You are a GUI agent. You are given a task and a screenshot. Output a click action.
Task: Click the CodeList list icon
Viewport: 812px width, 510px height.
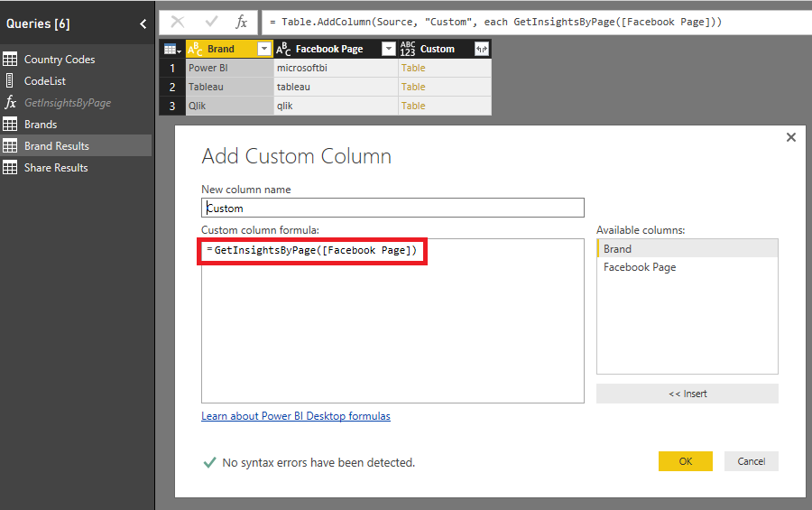[x=9, y=80]
